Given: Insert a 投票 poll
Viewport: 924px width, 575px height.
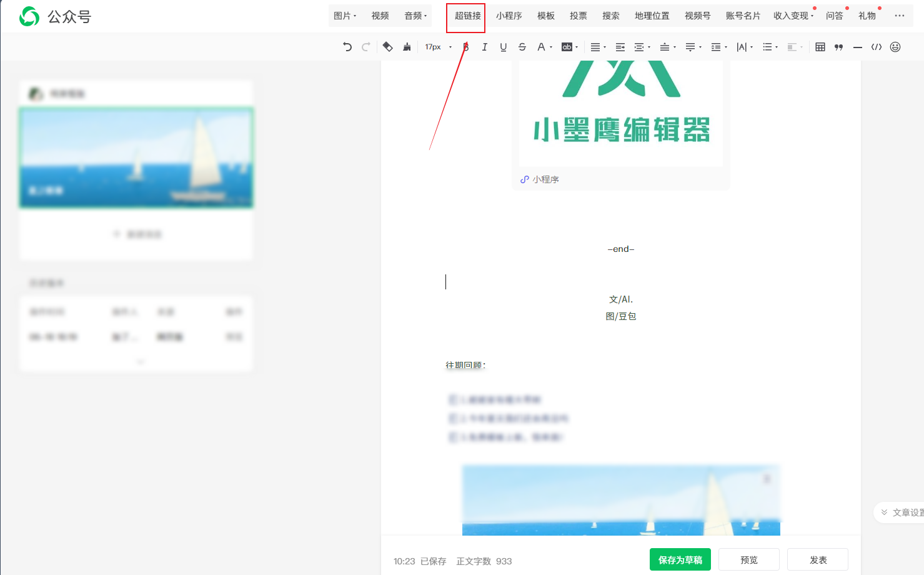Looking at the screenshot, I should point(579,16).
